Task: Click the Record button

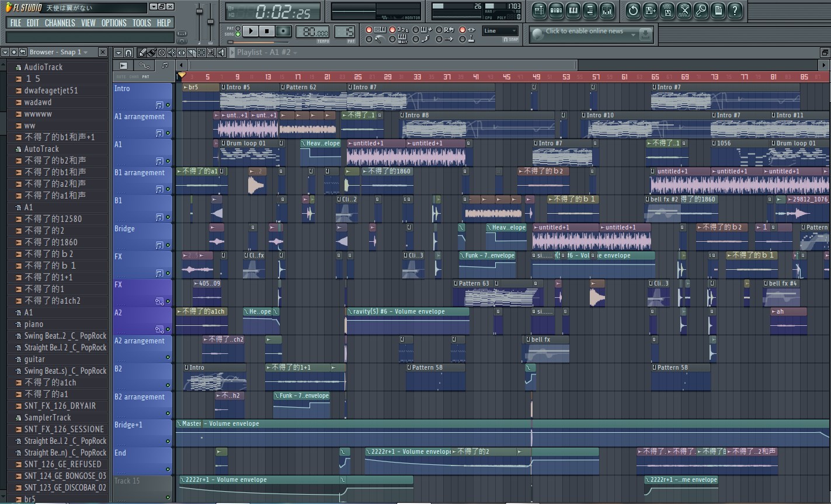Action: [x=283, y=31]
